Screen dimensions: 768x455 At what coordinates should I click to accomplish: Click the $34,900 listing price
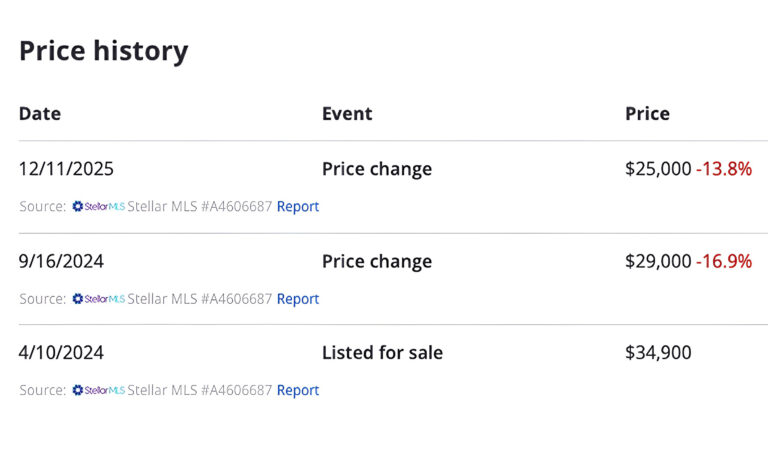point(658,353)
